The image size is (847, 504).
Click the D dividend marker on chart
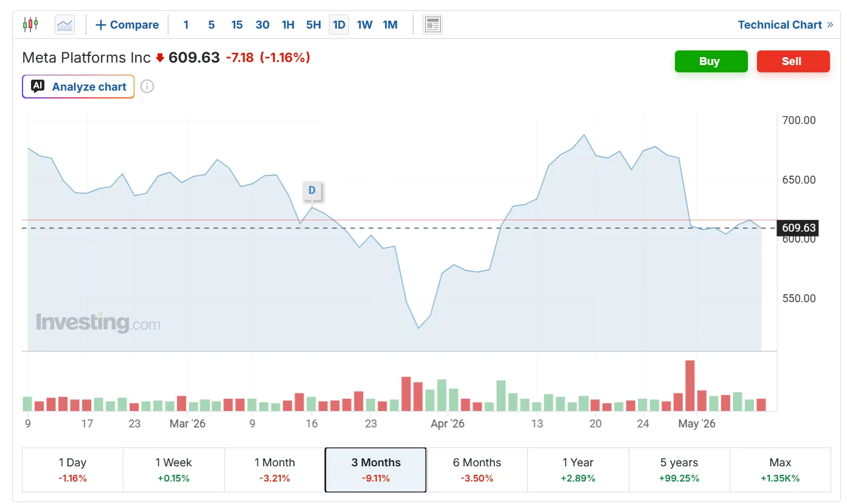pyautogui.click(x=312, y=190)
